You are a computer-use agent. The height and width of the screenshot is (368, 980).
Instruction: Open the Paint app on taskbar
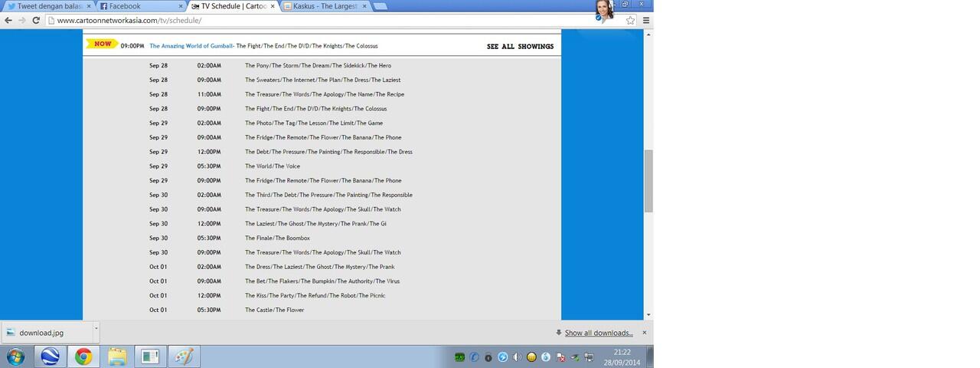[182, 356]
